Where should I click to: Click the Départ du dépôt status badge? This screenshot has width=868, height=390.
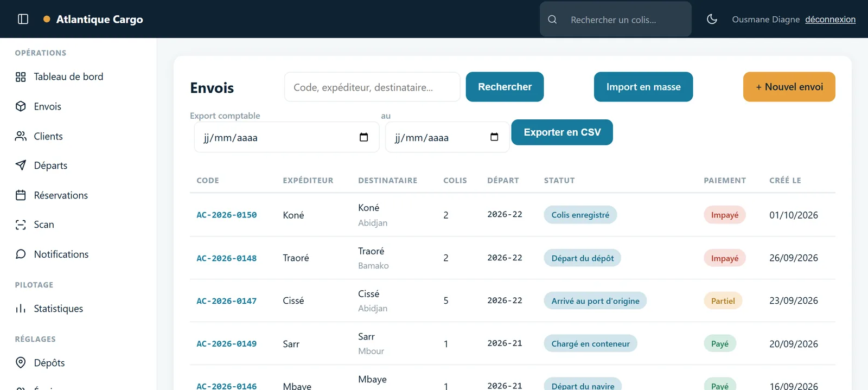click(583, 258)
